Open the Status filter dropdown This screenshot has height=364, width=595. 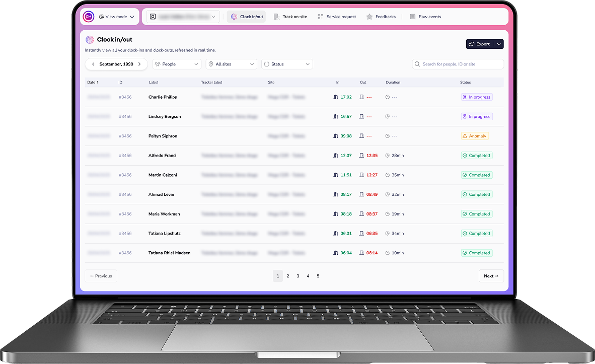pyautogui.click(x=287, y=64)
